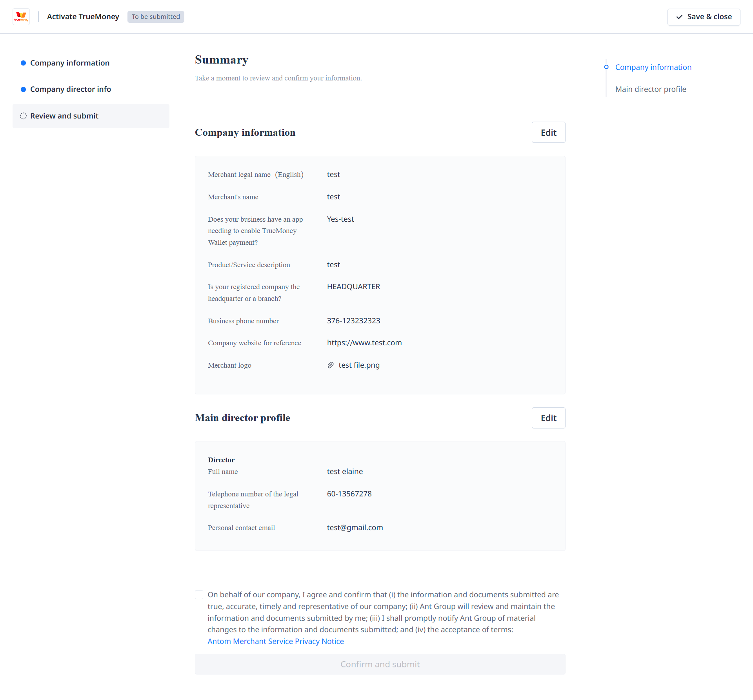The height and width of the screenshot is (700, 753).
Task: Edit the Company information section
Action: pyautogui.click(x=548, y=133)
